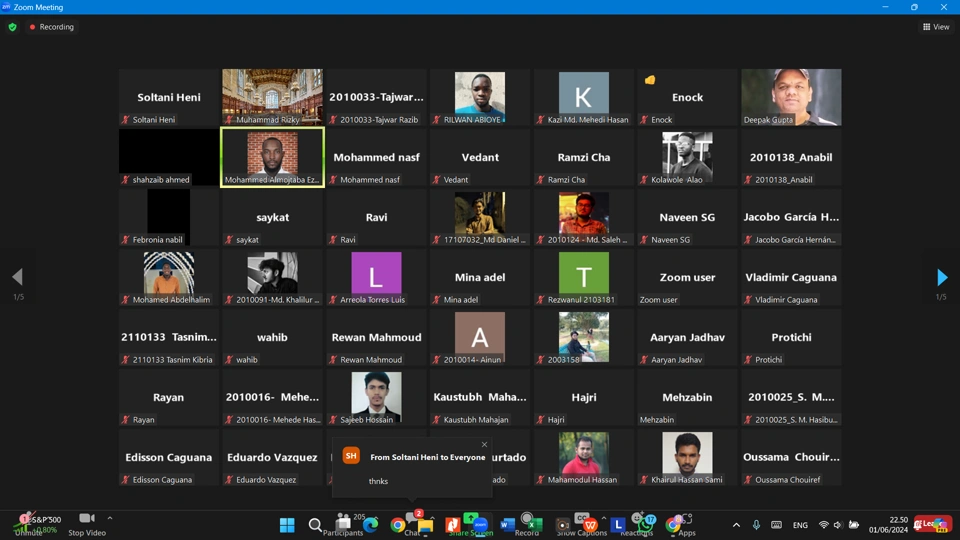Open the clock and date 01/06/2024
Viewport: 960px width, 540px height.
tap(888, 525)
